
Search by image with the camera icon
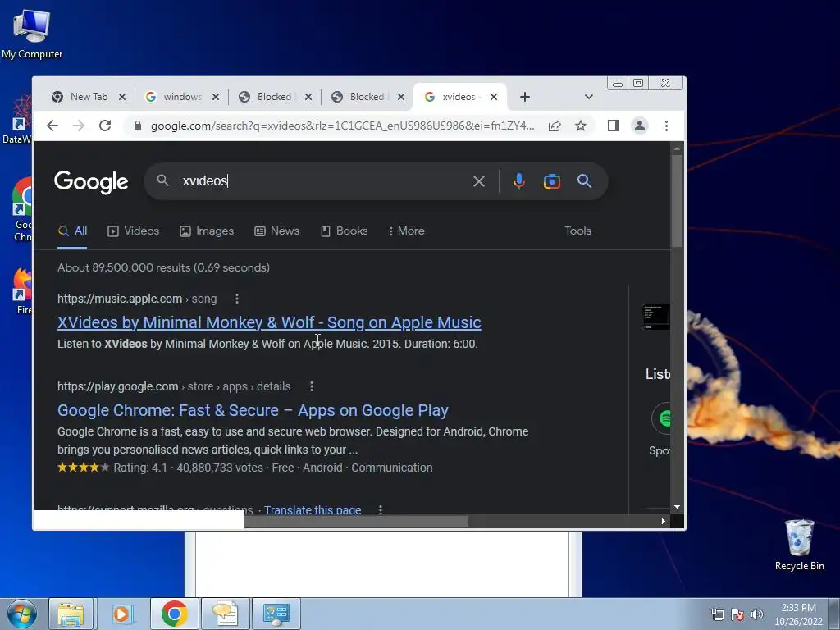(552, 181)
